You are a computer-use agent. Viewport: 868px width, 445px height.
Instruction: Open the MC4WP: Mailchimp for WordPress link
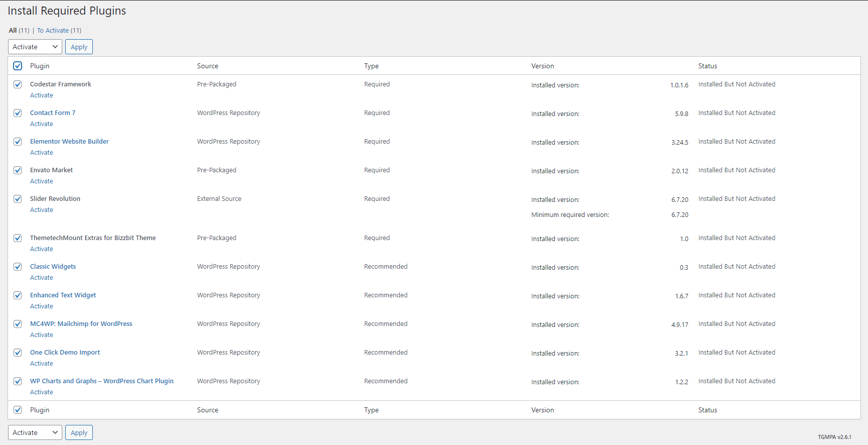click(81, 324)
